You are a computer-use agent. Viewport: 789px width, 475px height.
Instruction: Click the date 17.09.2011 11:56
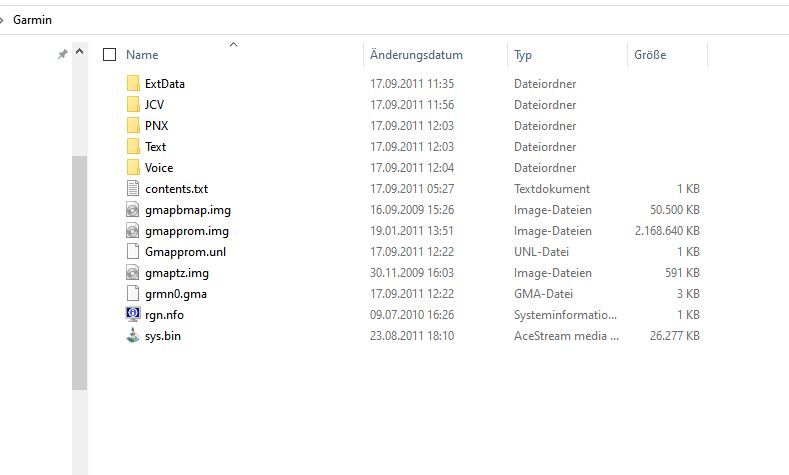[x=412, y=105]
